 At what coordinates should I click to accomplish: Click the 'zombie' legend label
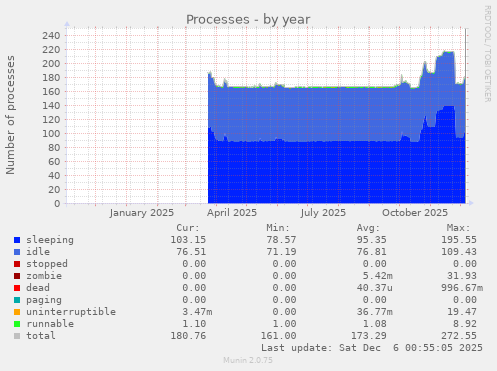[x=44, y=276]
